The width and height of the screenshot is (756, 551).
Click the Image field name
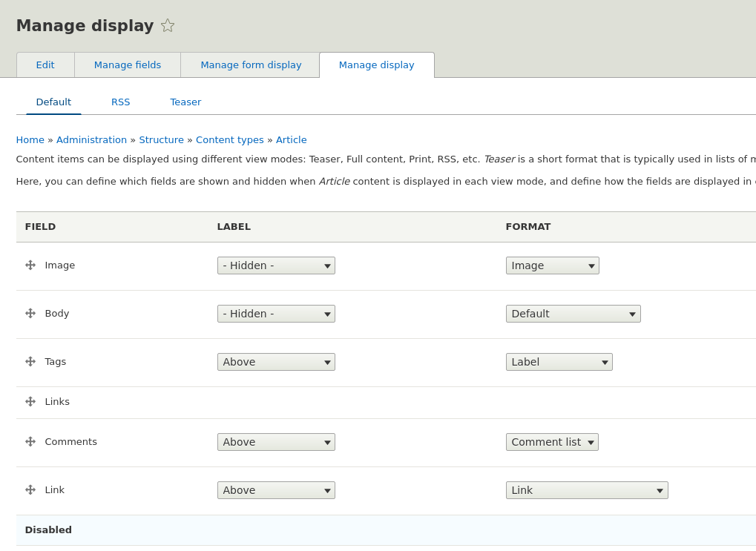(x=60, y=265)
